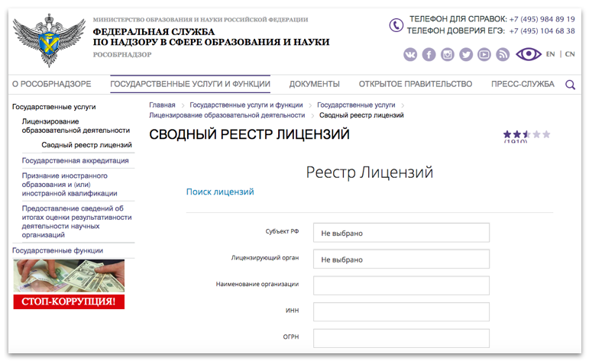Click the phone handset icon

396,25
